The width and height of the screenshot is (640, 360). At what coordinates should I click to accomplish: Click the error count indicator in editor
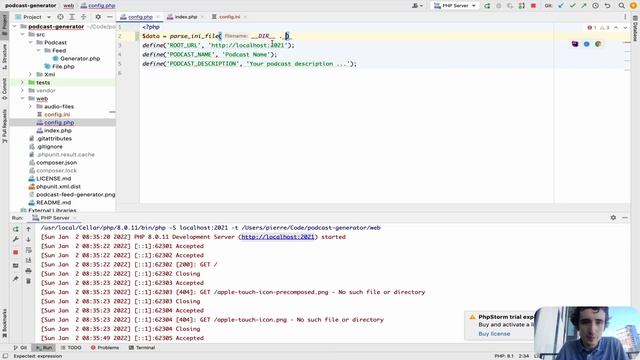point(592,27)
